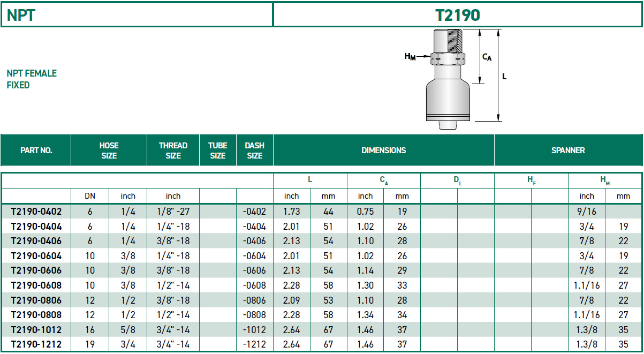Screen dimensions: 644x354
Task: Click CA value 34 mm
Action: coord(403,315)
